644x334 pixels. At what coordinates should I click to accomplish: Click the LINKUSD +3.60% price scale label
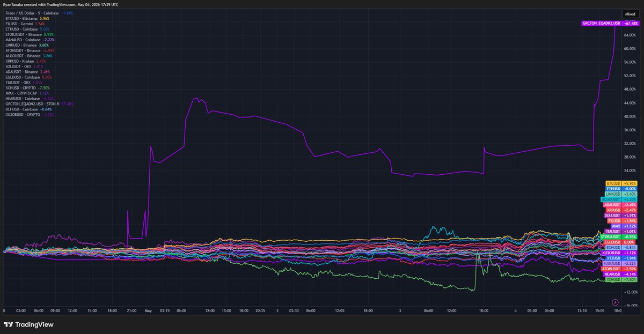click(x=621, y=194)
